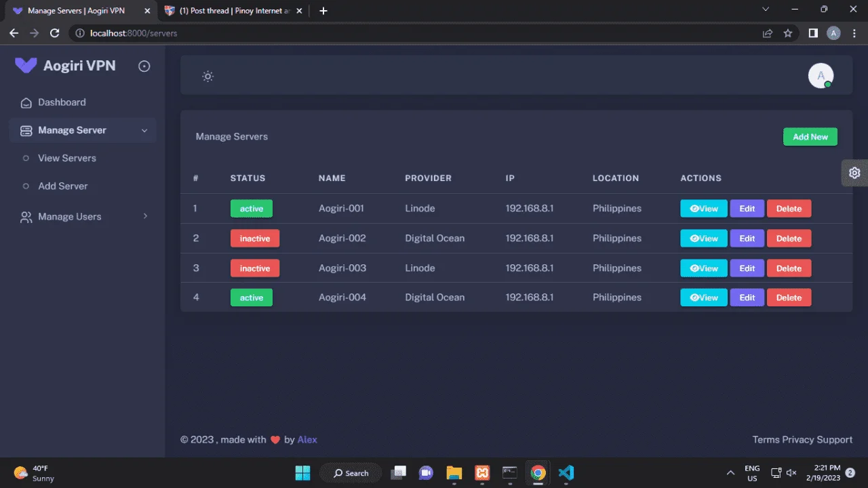Screen dimensions: 868x488
Task: Reload the page
Action: coord(55,33)
